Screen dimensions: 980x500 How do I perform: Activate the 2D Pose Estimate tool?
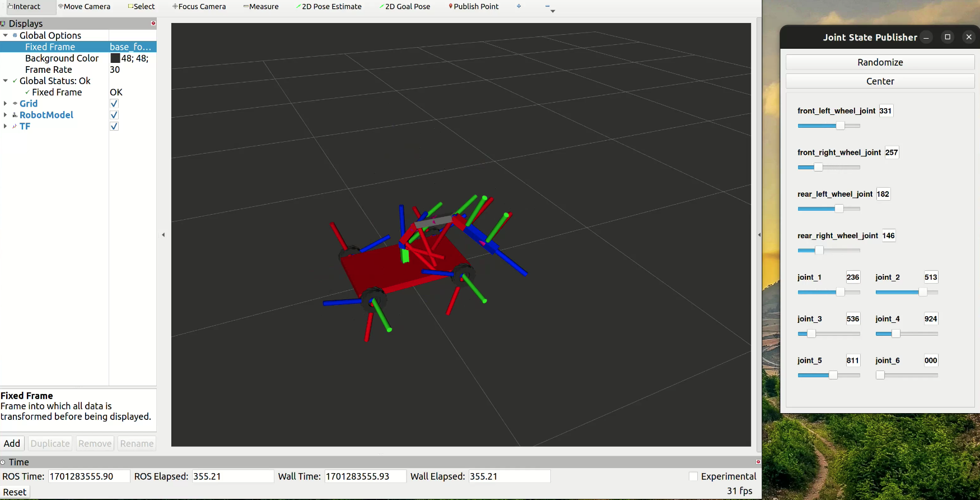(x=329, y=7)
